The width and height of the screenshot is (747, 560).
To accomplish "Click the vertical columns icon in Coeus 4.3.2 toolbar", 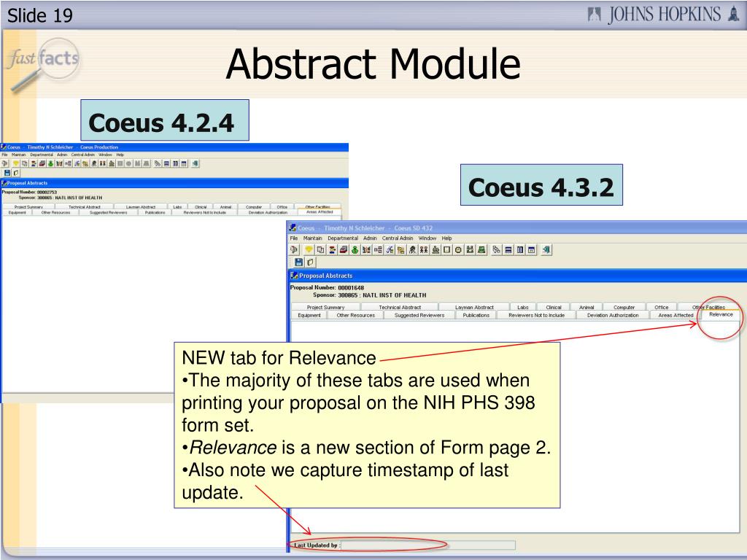I will point(519,249).
